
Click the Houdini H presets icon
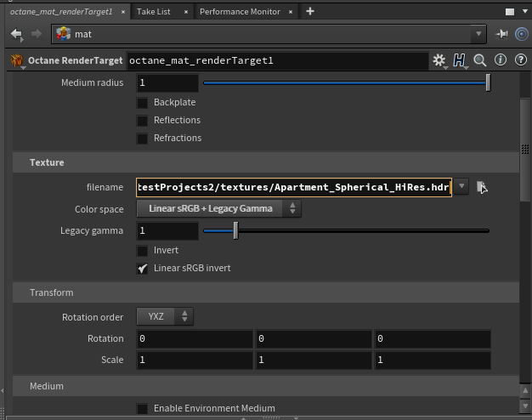click(459, 60)
